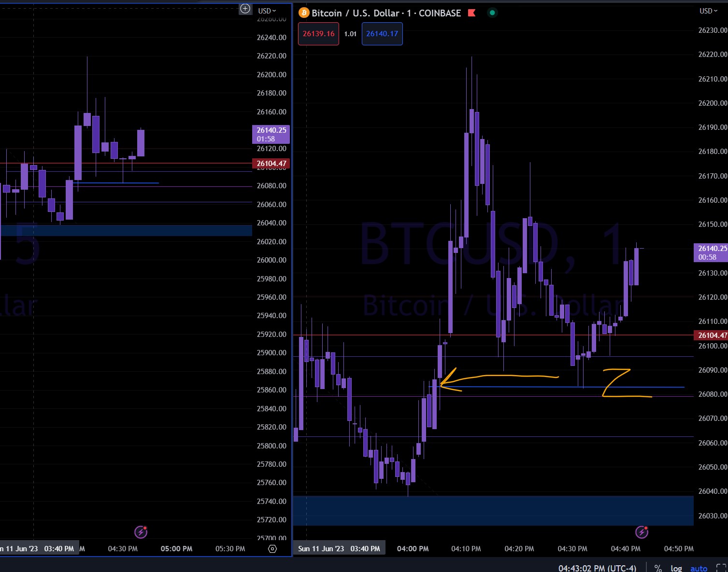This screenshot has height=572, width=728.
Task: Click the 04:50 PM label on the right time axis
Action: [x=679, y=548]
